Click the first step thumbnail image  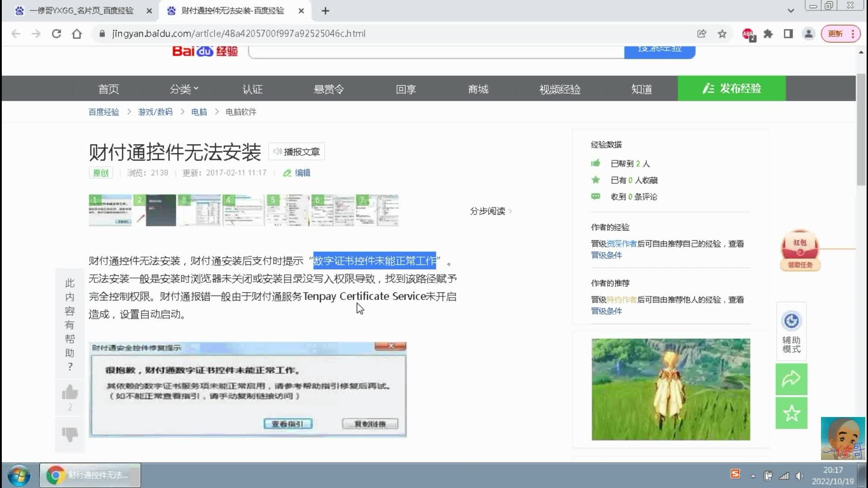(110, 210)
